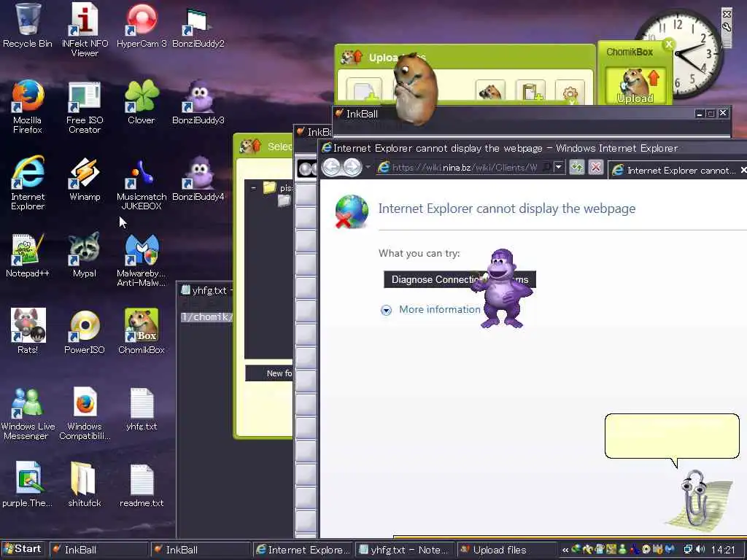Screen dimensions: 747x560
Task: Launch the HyperCam 3 shortcut
Action: [142, 26]
